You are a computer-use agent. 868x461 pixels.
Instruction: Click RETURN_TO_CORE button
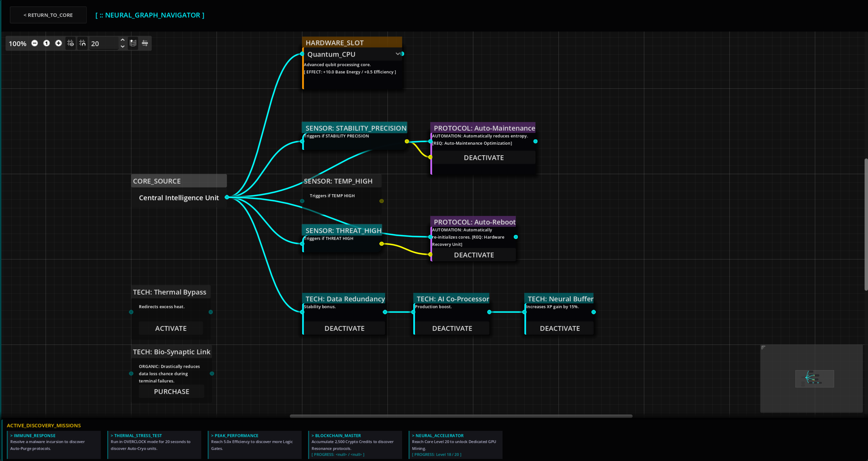[48, 15]
